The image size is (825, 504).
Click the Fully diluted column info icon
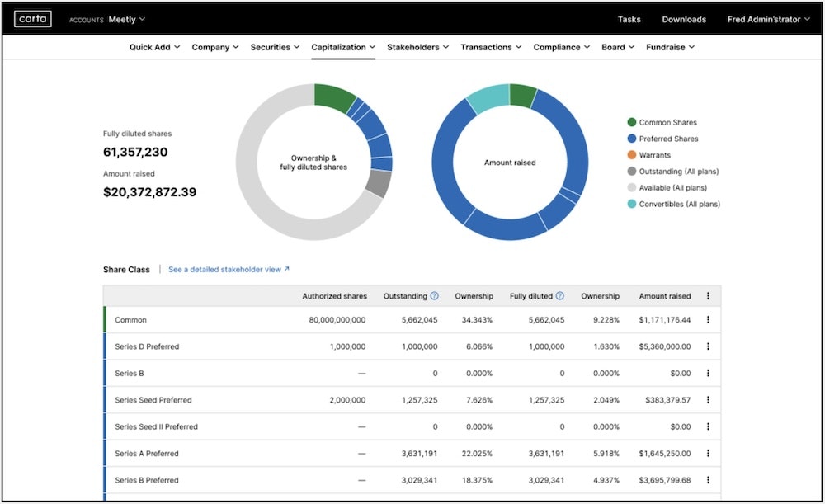pos(559,295)
